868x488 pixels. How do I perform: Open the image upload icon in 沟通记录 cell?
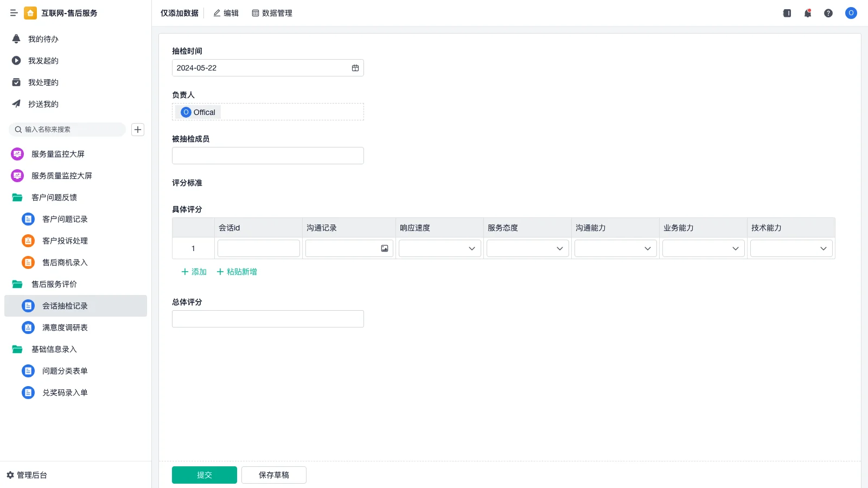(x=385, y=248)
